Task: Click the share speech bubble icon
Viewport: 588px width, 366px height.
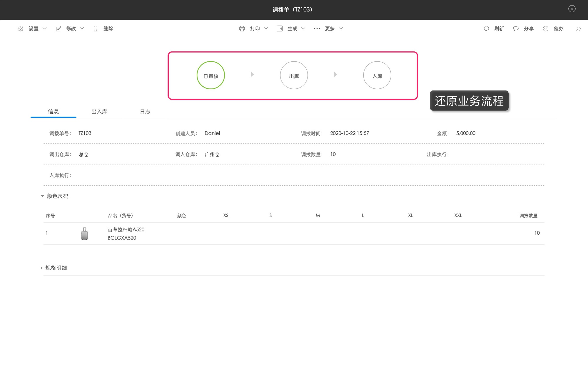Action: (x=516, y=28)
